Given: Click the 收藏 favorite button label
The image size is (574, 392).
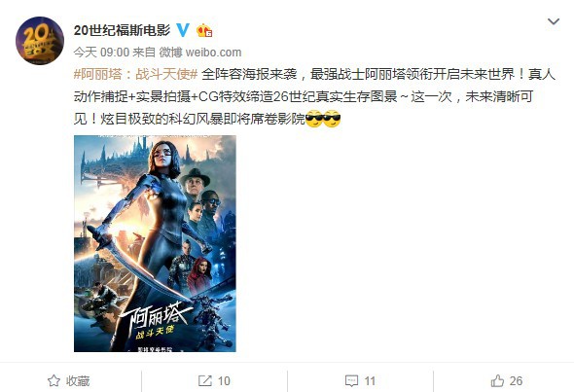Looking at the screenshot, I should 78,381.
